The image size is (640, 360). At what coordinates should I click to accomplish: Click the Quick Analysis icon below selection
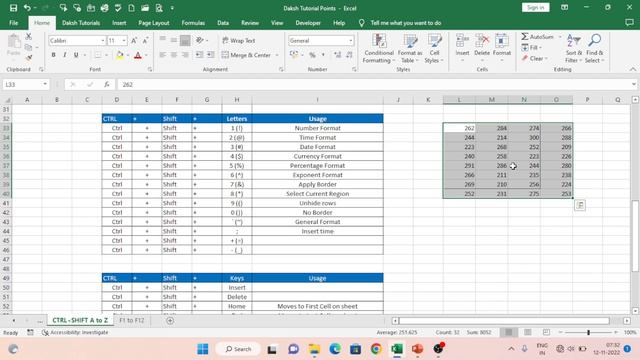pyautogui.click(x=580, y=205)
